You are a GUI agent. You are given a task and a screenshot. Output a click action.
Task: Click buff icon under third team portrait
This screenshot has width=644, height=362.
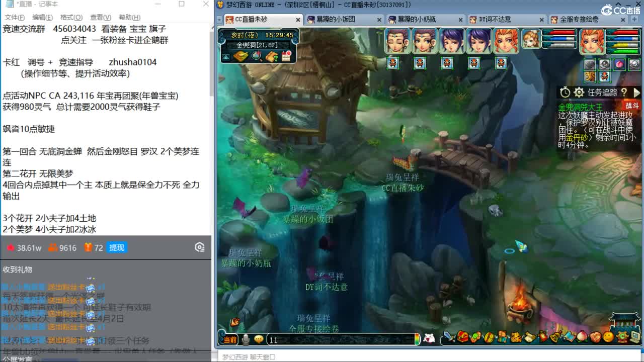(x=447, y=63)
